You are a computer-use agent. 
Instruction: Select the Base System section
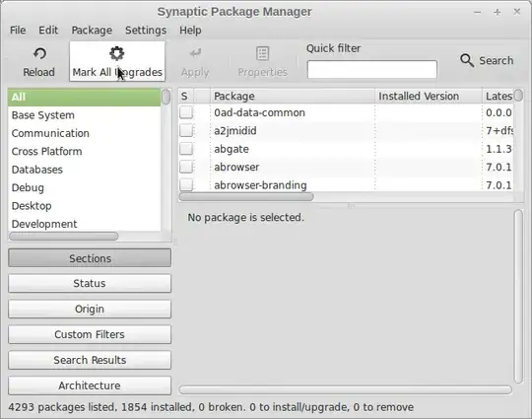84,115
